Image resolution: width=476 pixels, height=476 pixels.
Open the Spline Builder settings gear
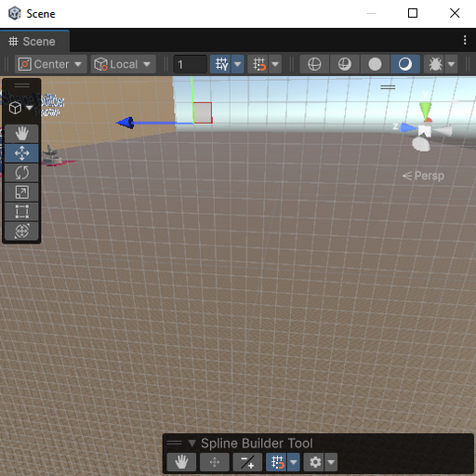(x=315, y=462)
